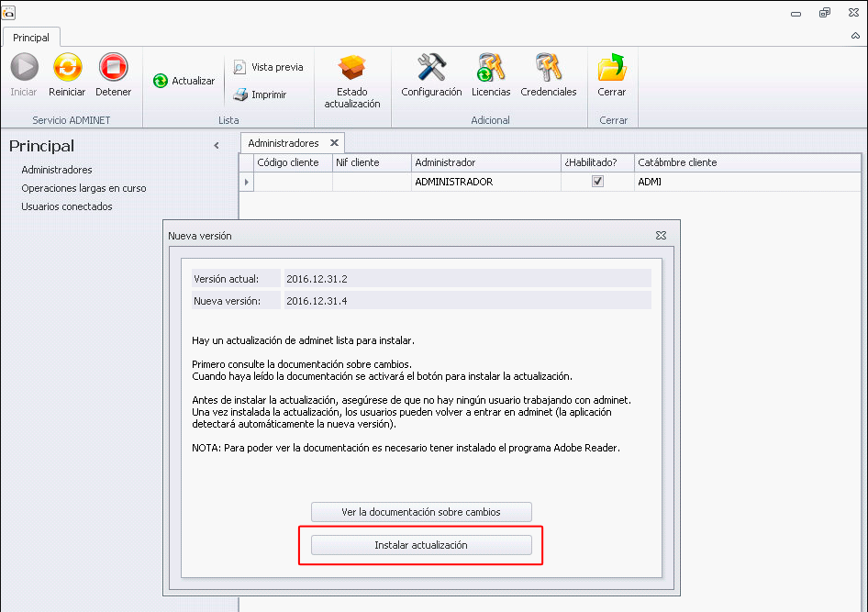Click the ADMINISTRADOR cell
The image size is (868, 612).
(486, 182)
